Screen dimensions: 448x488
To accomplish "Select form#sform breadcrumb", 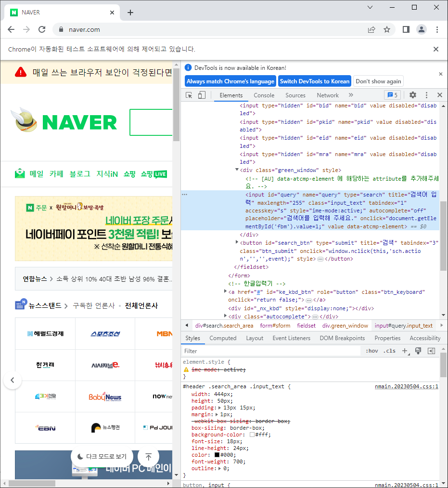I will click(x=275, y=326).
